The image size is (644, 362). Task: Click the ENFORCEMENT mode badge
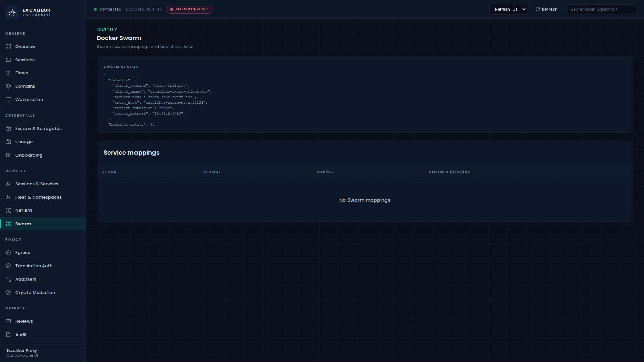pos(190,9)
